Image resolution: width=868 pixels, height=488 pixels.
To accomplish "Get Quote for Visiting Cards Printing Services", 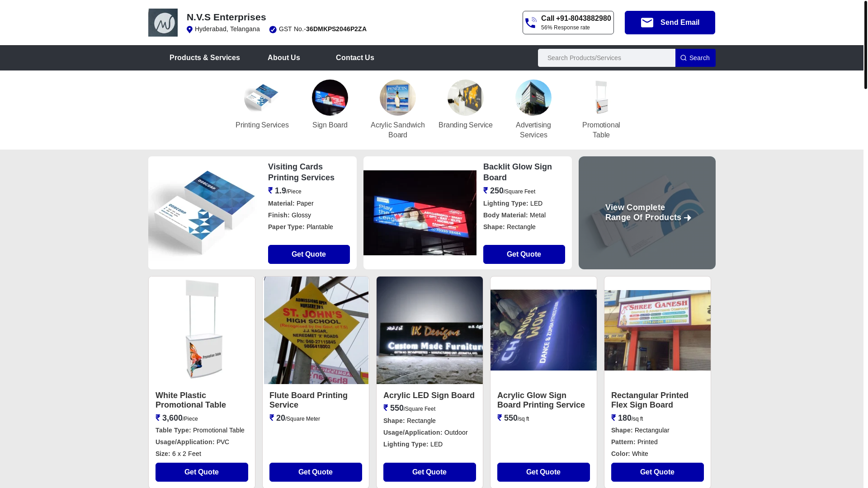I will 309,254.
